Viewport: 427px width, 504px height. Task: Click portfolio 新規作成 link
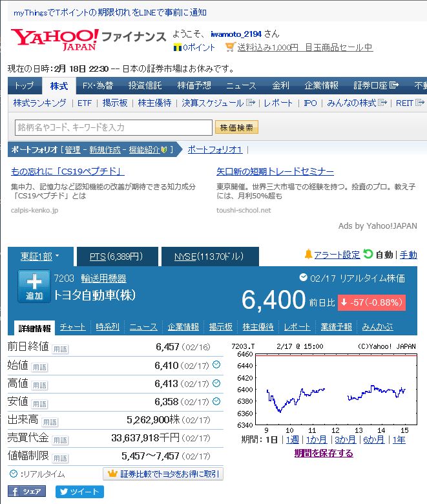(x=105, y=150)
